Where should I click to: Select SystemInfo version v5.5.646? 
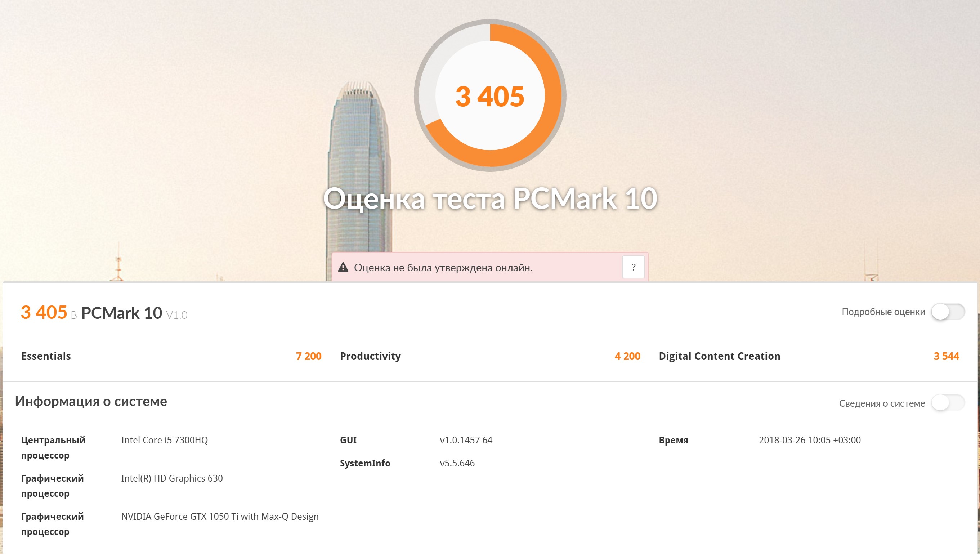coord(457,463)
